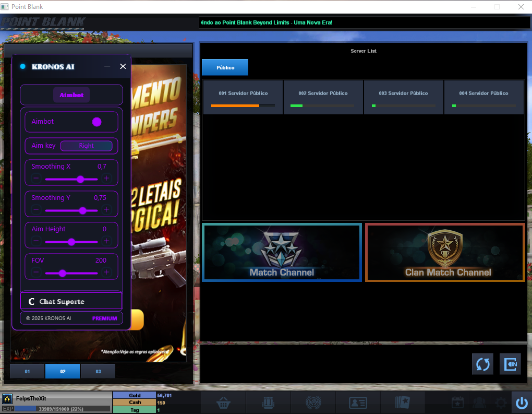
Task: Toggle the Aimbot switch
Action: [96, 122]
